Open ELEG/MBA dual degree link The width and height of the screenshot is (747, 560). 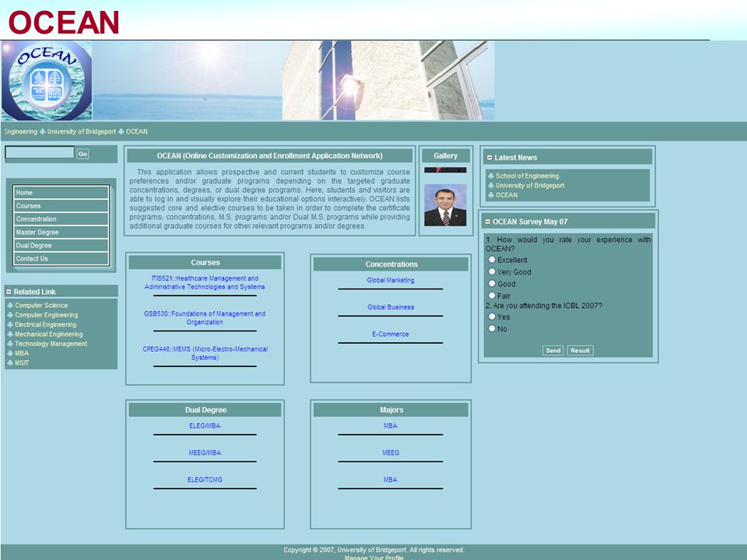tap(205, 425)
